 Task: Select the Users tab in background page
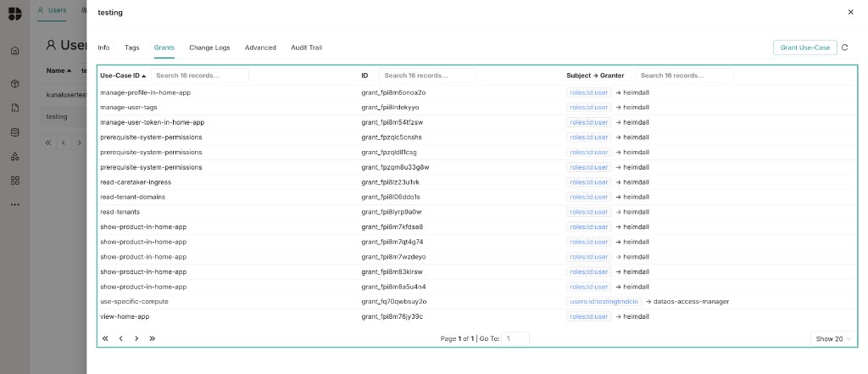coord(52,10)
